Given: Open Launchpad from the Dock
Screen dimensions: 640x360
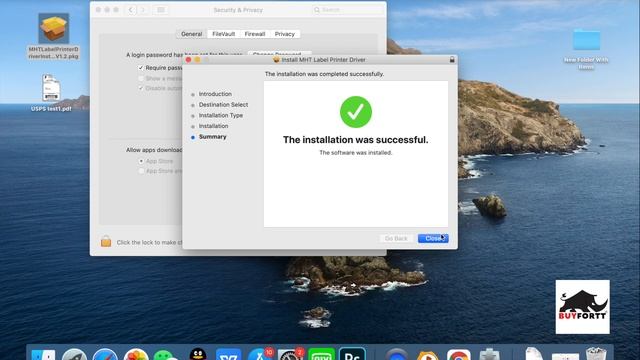Looking at the screenshot, I should [74, 355].
